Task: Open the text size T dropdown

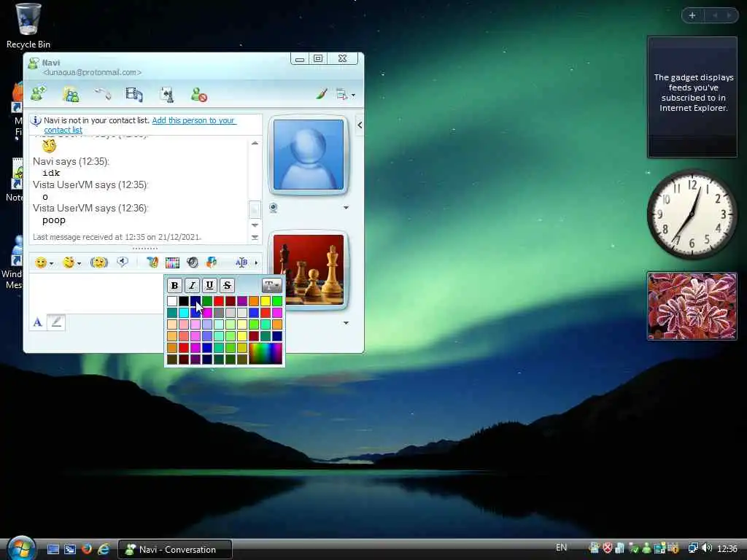Action: coord(271,285)
